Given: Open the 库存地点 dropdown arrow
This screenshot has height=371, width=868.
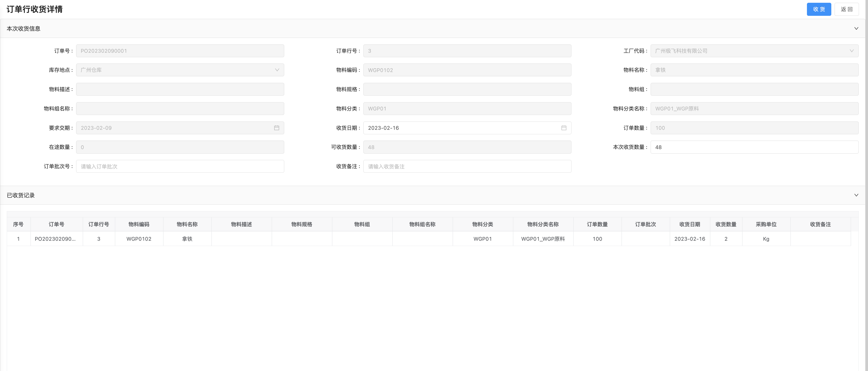Looking at the screenshot, I should coord(277,70).
